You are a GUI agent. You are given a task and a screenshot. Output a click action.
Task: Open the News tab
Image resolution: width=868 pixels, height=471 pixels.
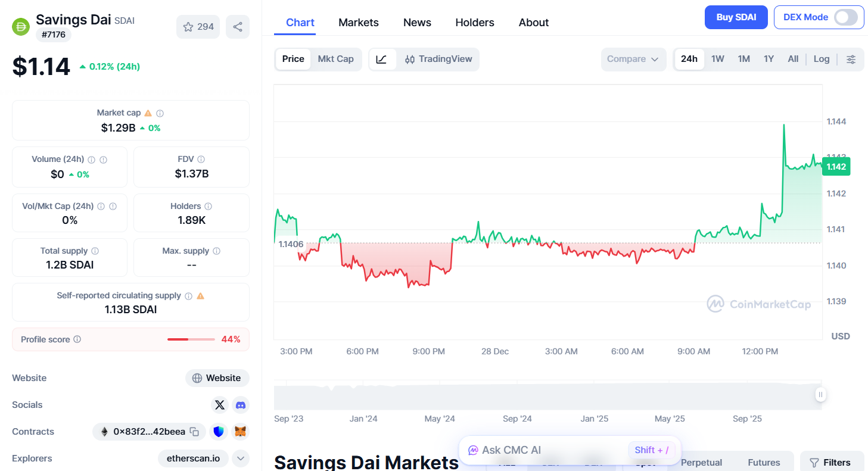416,22
